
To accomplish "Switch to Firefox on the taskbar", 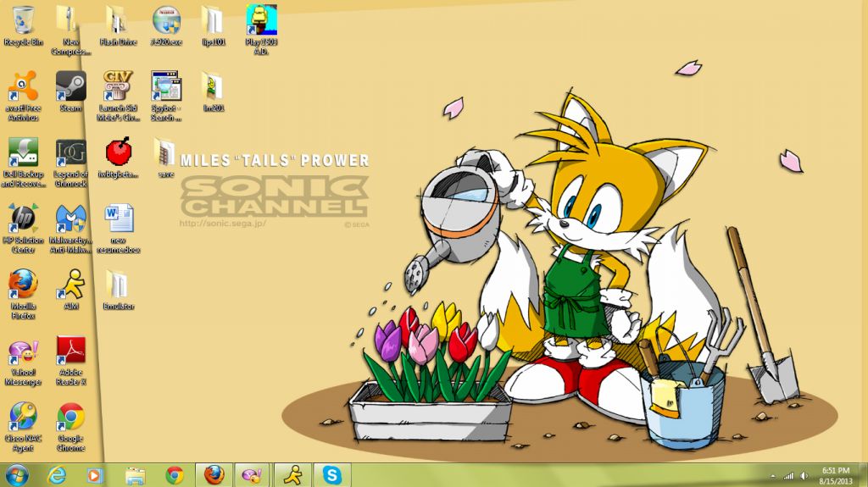I will pyautogui.click(x=214, y=475).
